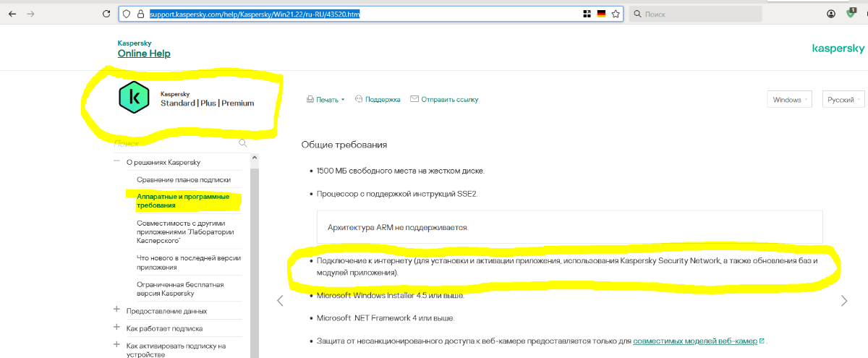The image size is (868, 358).
Task: Collapse the О решениях Kaspersky section
Action: (116, 162)
